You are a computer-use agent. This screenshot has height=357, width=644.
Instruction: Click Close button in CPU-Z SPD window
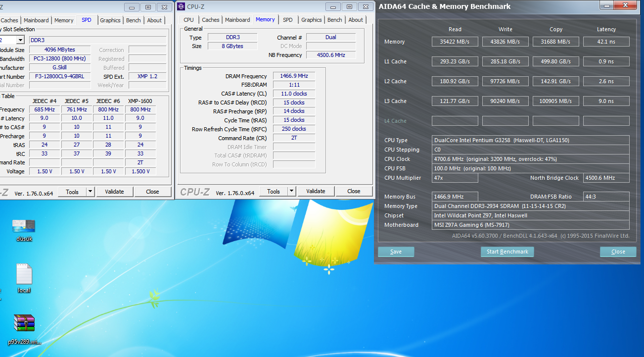click(x=152, y=192)
